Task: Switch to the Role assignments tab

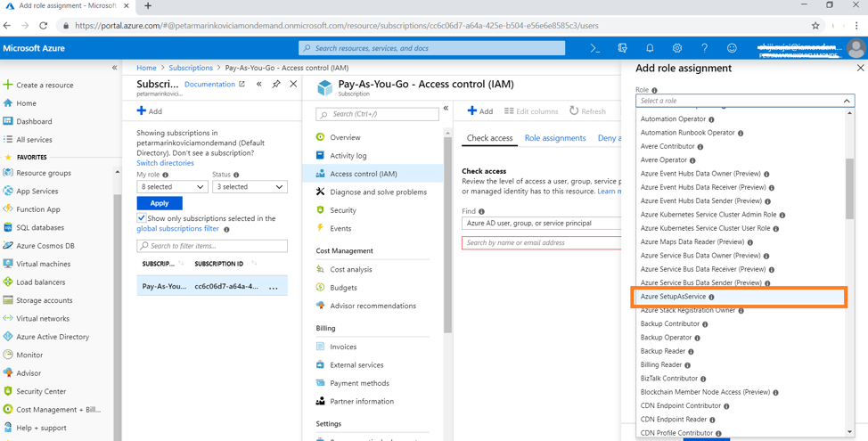Action: tap(555, 138)
